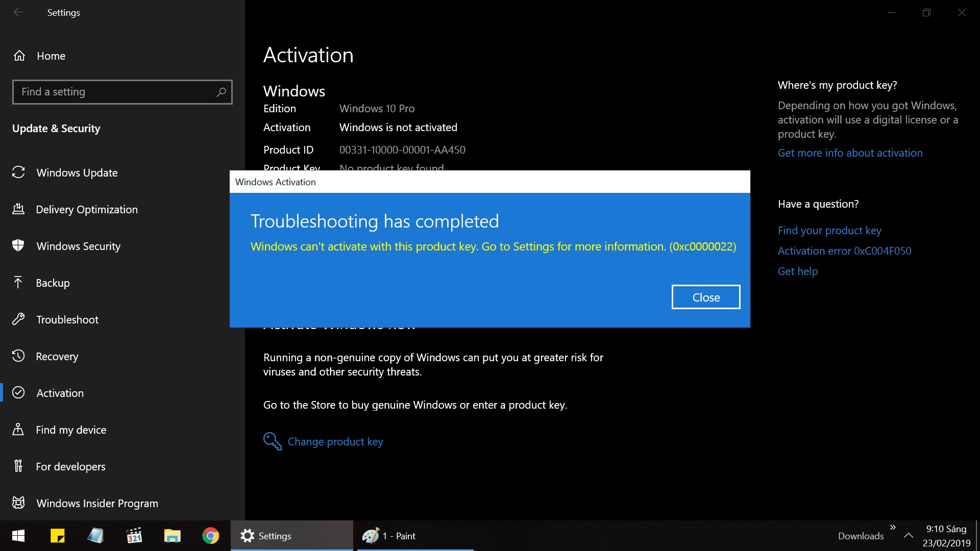Click the Windows Update refresh icon
This screenshot has height=551, width=980.
click(18, 172)
